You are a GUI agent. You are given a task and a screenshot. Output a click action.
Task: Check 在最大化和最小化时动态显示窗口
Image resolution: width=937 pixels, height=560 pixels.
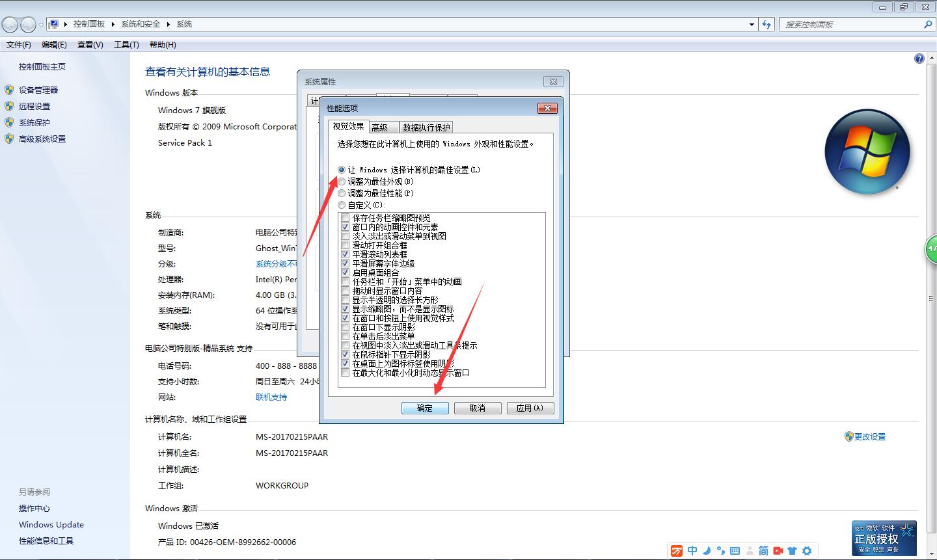(346, 373)
